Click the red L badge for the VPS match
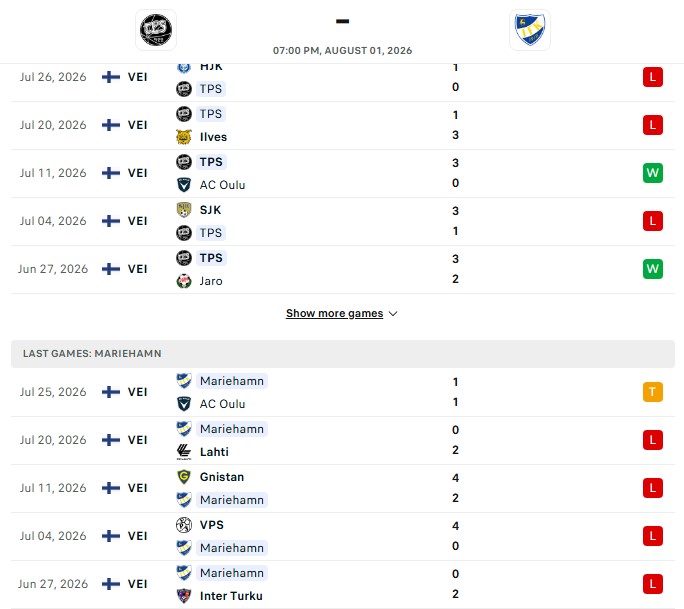The width and height of the screenshot is (684, 609). tap(653, 536)
